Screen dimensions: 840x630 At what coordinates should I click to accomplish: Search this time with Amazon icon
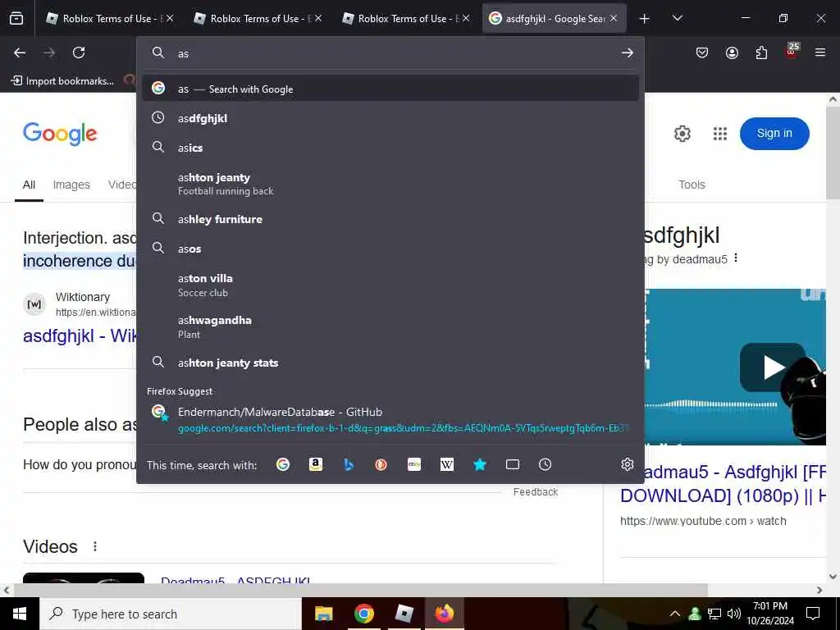tap(316, 464)
